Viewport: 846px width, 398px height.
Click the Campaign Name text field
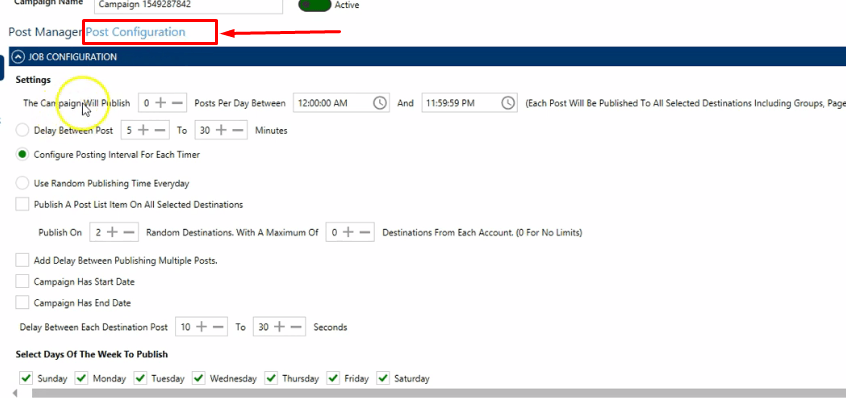pos(188,5)
